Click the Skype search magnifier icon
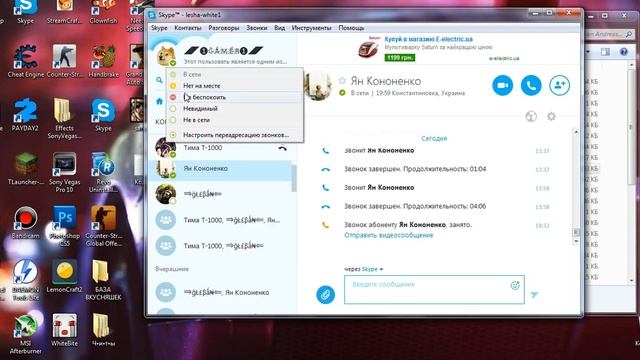The width and height of the screenshot is (640, 360). click(x=159, y=80)
